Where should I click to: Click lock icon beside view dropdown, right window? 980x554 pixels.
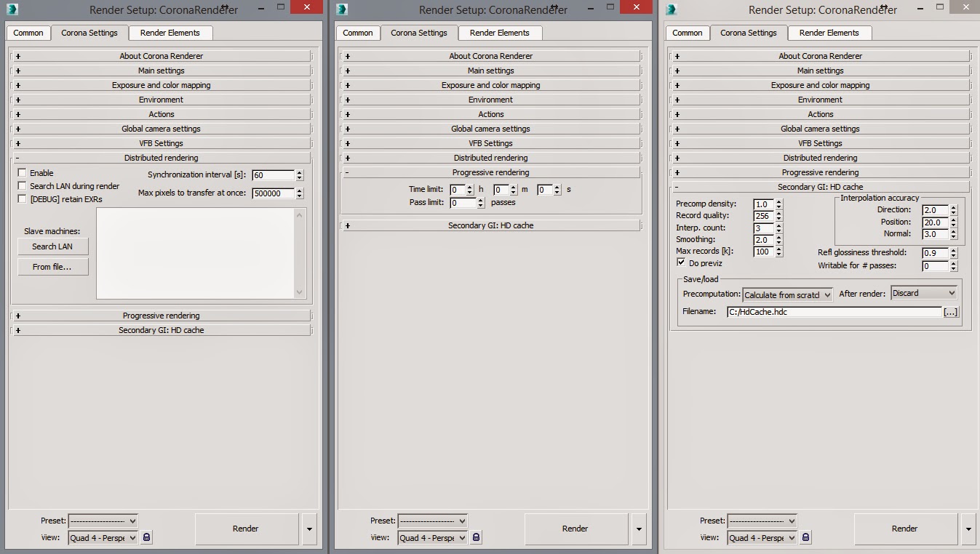click(x=805, y=537)
